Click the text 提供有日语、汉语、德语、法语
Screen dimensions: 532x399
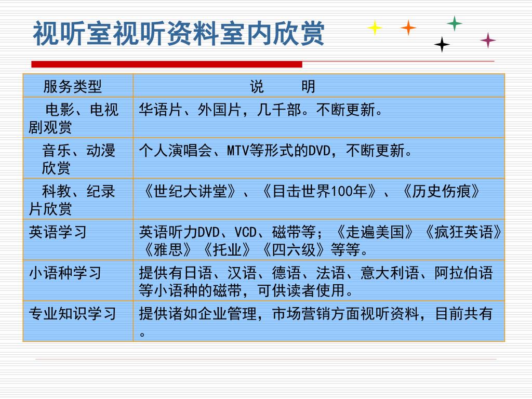(242, 273)
